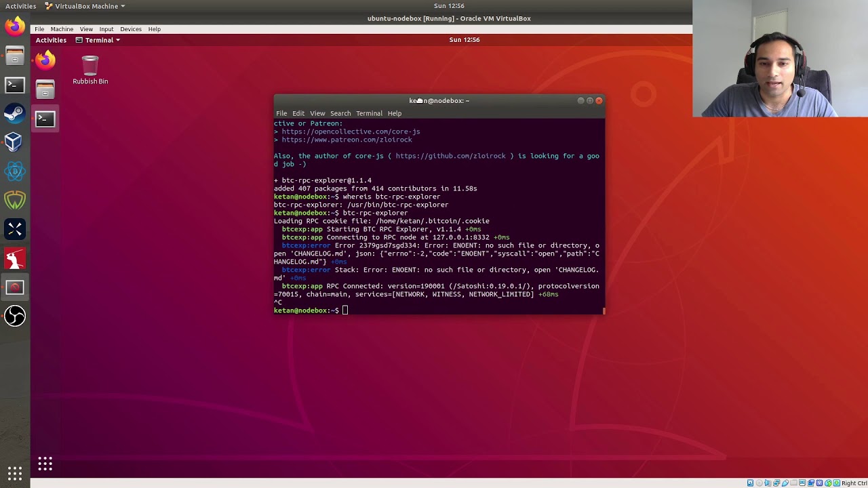Screen dimensions: 868x488
Task: Click VirtualBox display status icon
Action: pyautogui.click(x=802, y=483)
